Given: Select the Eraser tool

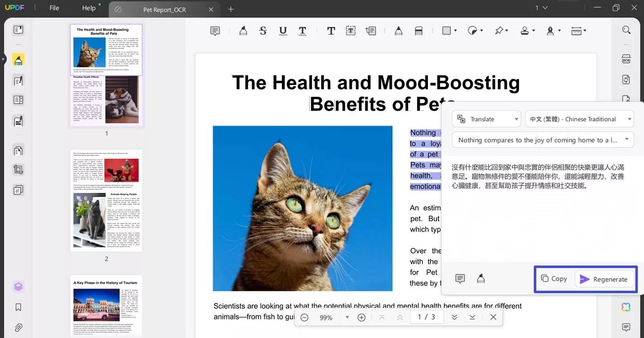Looking at the screenshot, I should 419,31.
